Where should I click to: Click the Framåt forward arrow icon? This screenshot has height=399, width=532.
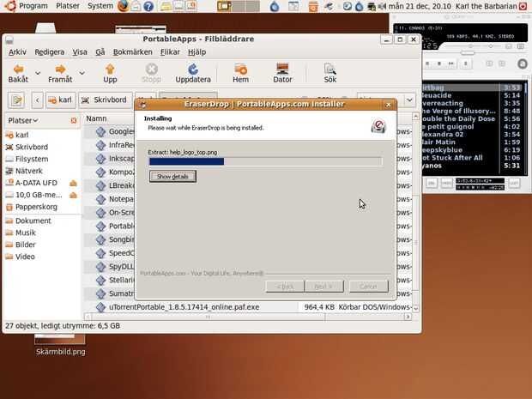[x=60, y=70]
